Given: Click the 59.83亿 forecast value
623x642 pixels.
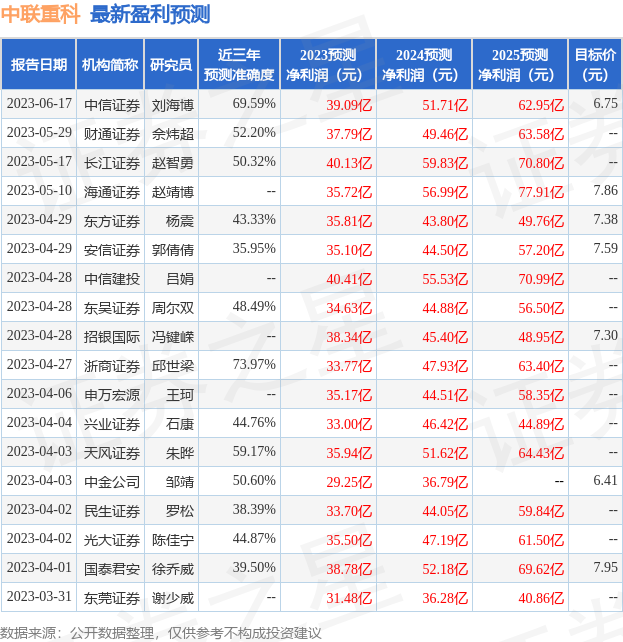Looking at the screenshot, I should (445, 163).
